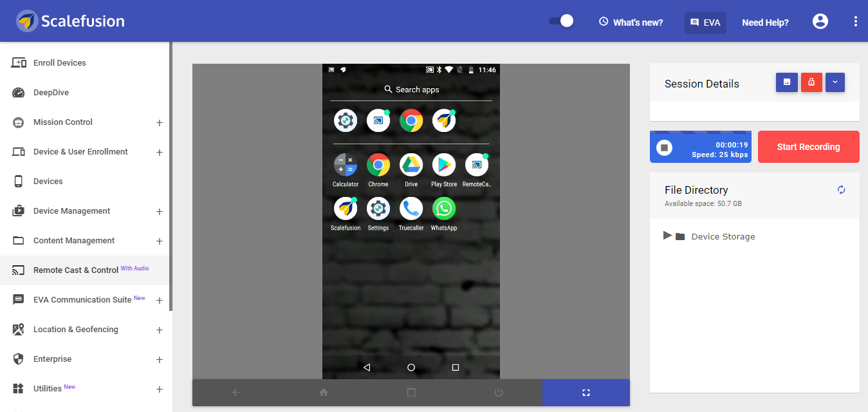Click the Available space: 50.7 GB text

[703, 203]
